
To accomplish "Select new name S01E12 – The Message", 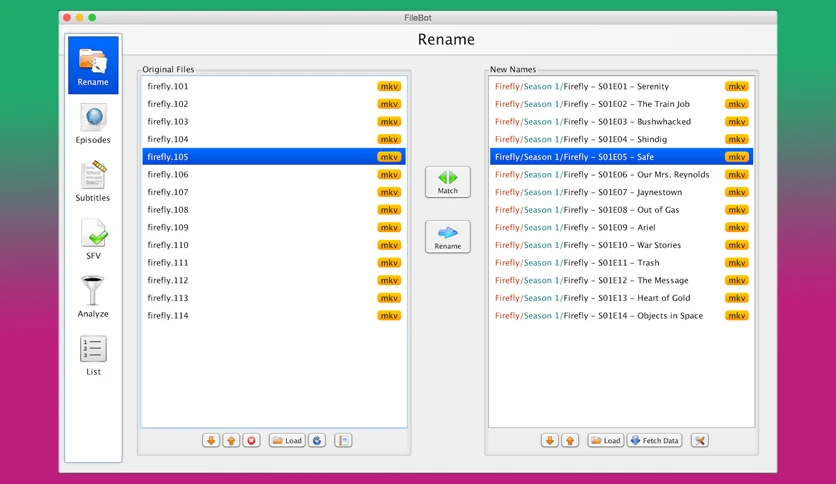I will [621, 280].
